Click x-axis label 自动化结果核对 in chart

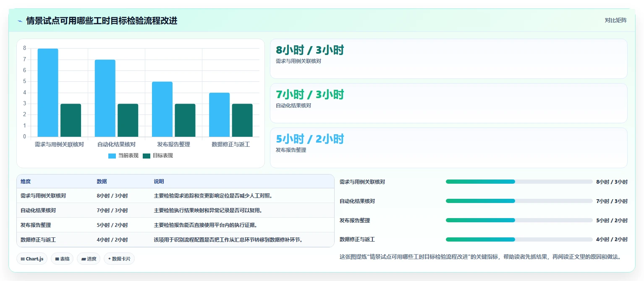point(116,144)
